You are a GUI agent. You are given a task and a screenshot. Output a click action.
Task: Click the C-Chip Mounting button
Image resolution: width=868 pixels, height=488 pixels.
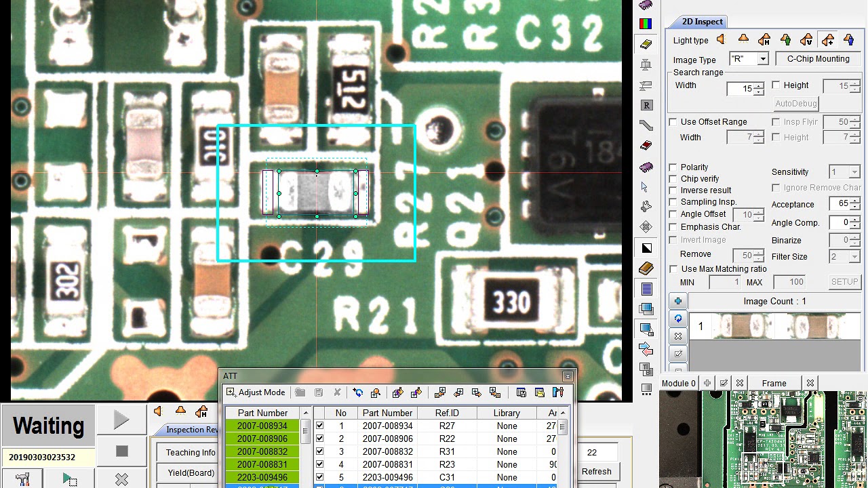(x=818, y=59)
